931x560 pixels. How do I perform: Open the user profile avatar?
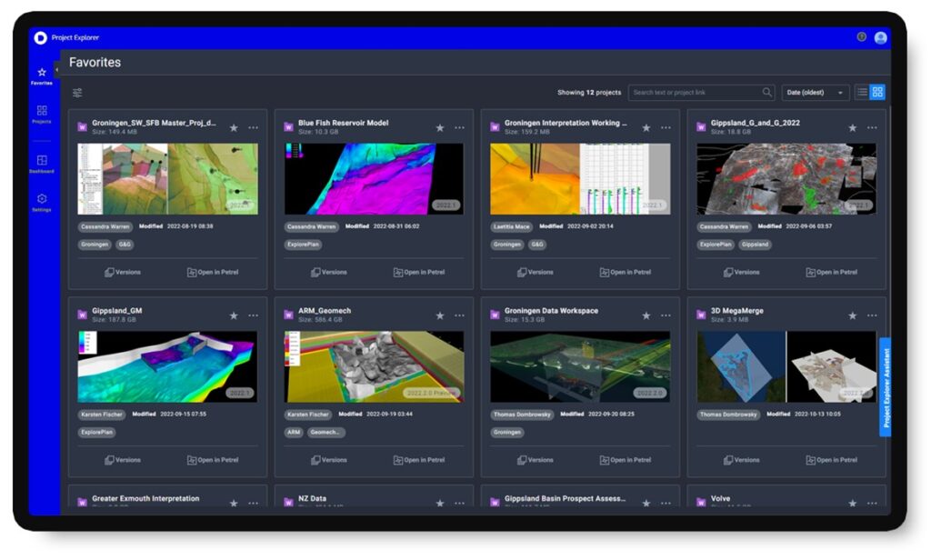point(880,37)
